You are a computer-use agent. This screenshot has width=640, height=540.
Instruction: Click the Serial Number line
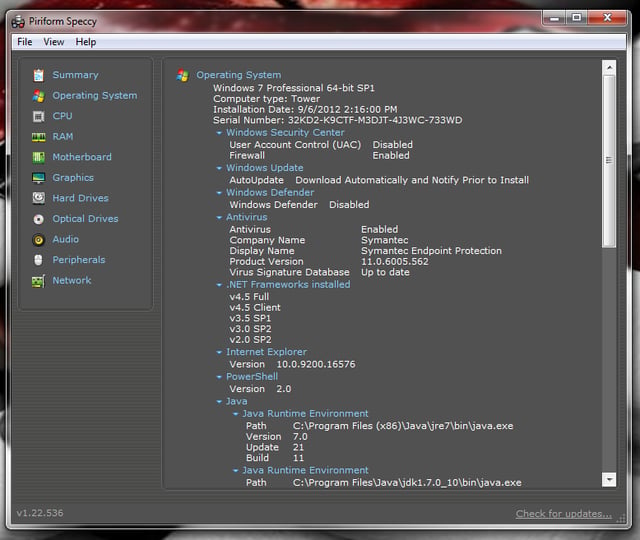[338, 120]
